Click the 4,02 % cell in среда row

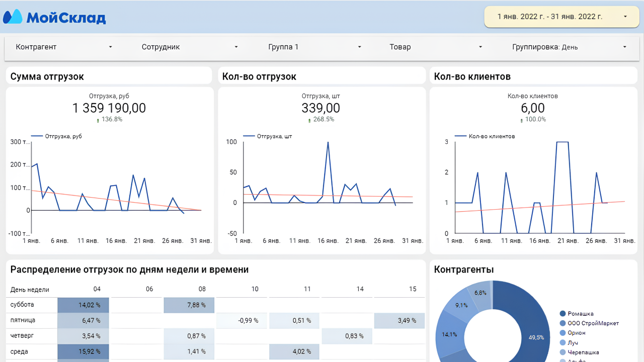[294, 352]
